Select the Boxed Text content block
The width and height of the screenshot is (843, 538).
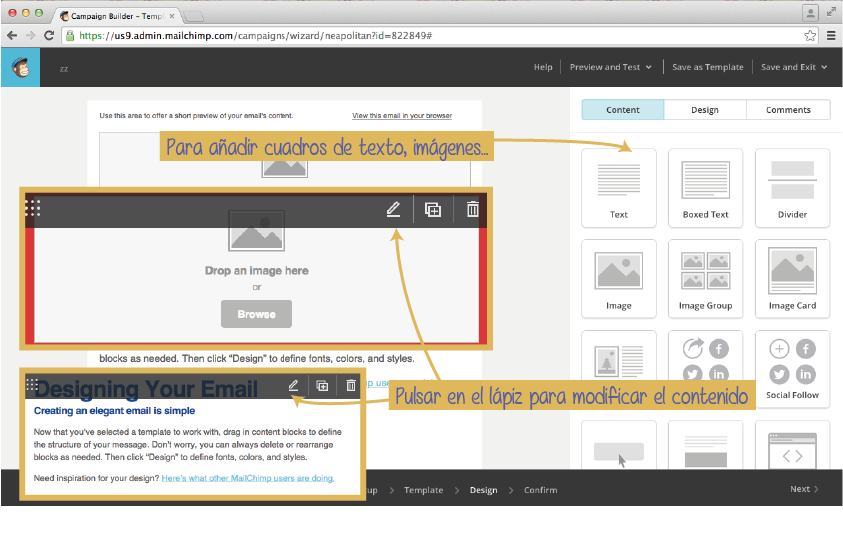tap(705, 188)
